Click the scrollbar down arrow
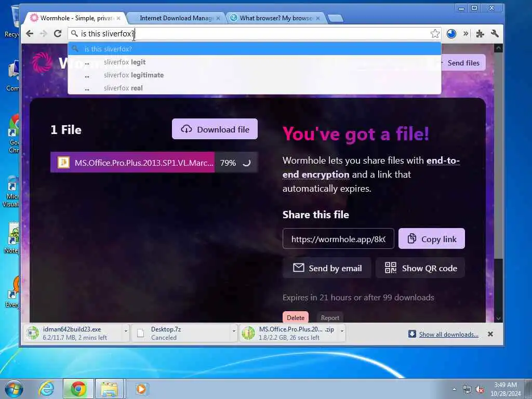Viewport: 532px width, 399px height. click(x=498, y=318)
